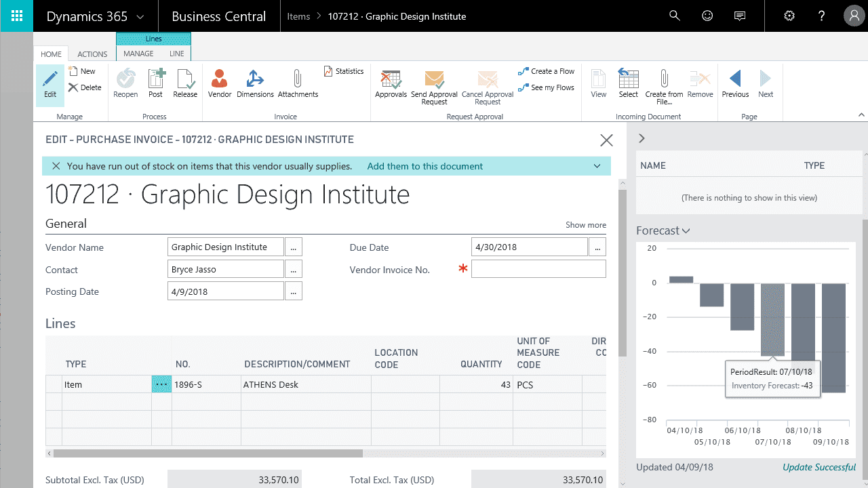The height and width of the screenshot is (488, 868).
Task: Create a Flow
Action: click(546, 71)
